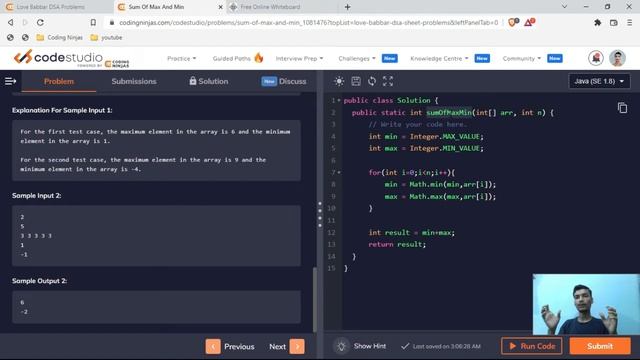
Task: Click the browser address bar URL
Action: [x=309, y=22]
